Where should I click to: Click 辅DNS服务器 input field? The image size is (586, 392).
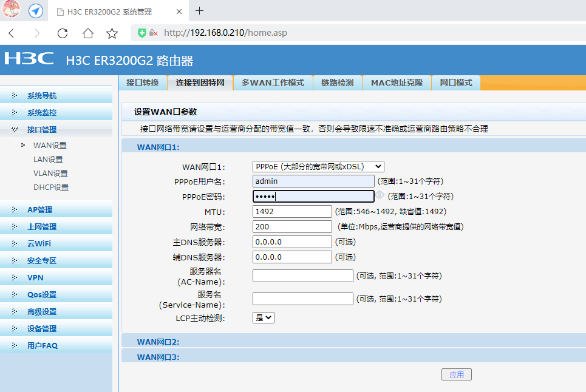[292, 257]
